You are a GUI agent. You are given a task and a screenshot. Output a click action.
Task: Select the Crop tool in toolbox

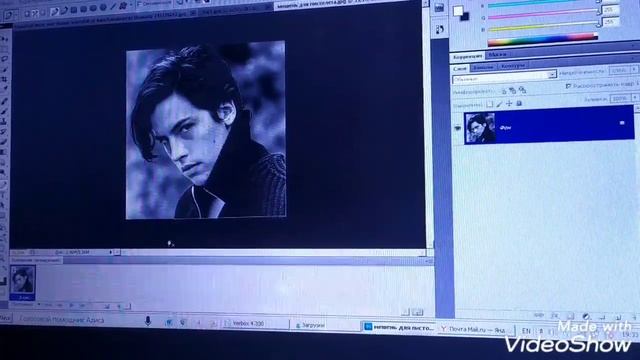4,79
